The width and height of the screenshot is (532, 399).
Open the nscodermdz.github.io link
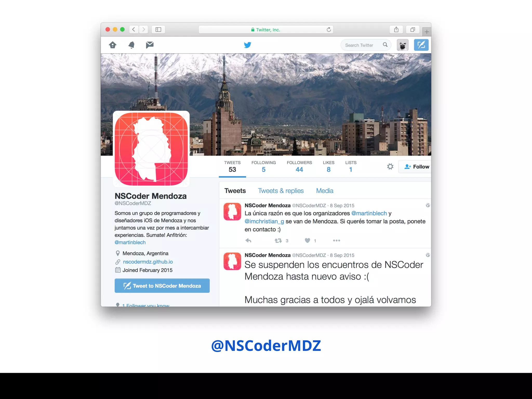148,262
